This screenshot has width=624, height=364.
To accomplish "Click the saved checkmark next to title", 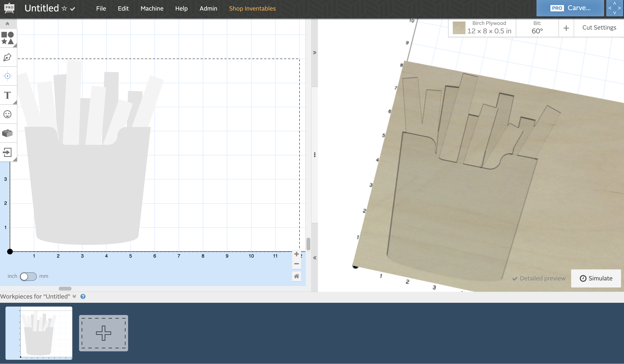I will pos(73,9).
